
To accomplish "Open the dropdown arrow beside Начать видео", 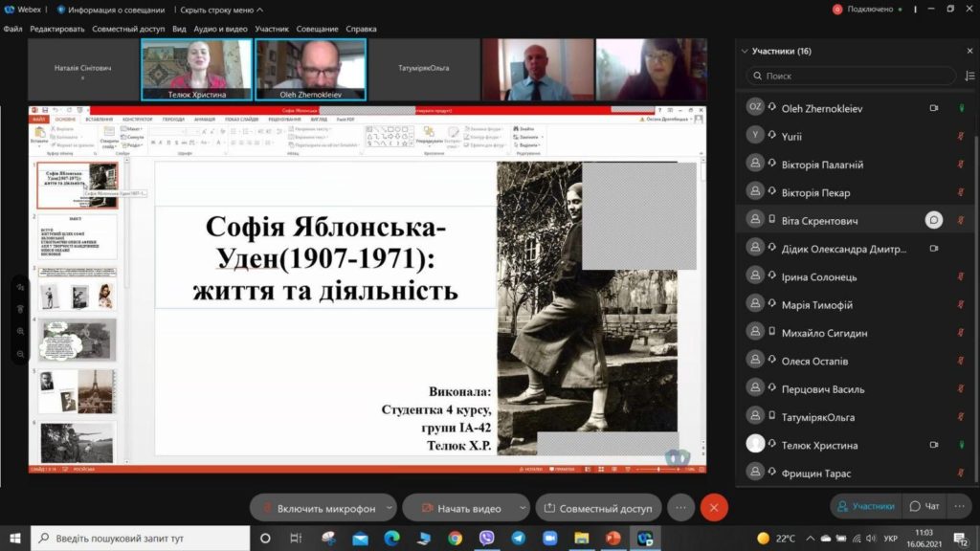I will click(523, 508).
